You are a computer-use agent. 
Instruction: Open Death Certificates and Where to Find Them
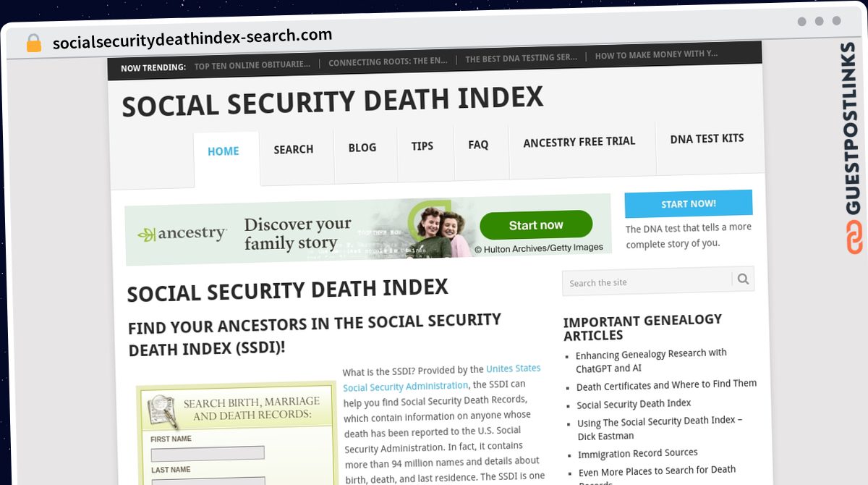click(666, 385)
